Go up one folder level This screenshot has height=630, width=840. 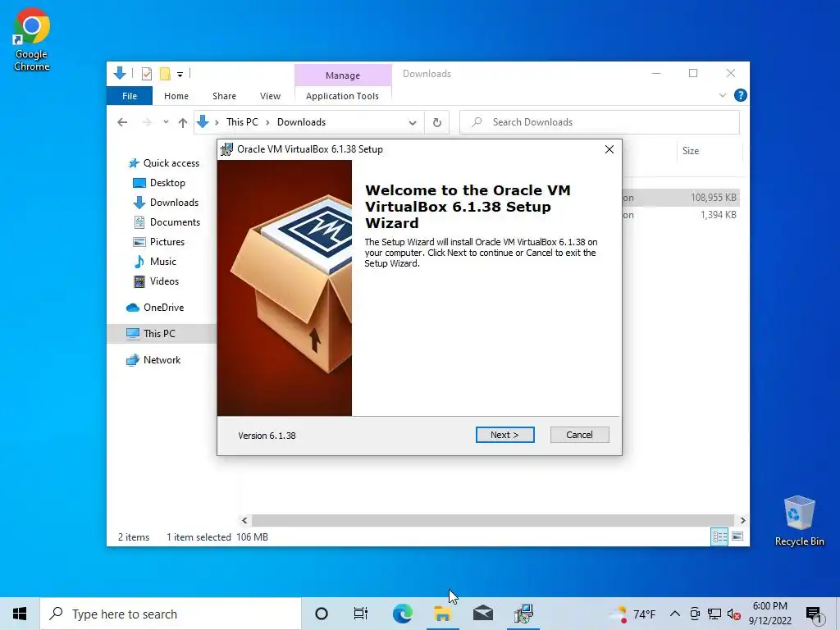click(x=183, y=123)
